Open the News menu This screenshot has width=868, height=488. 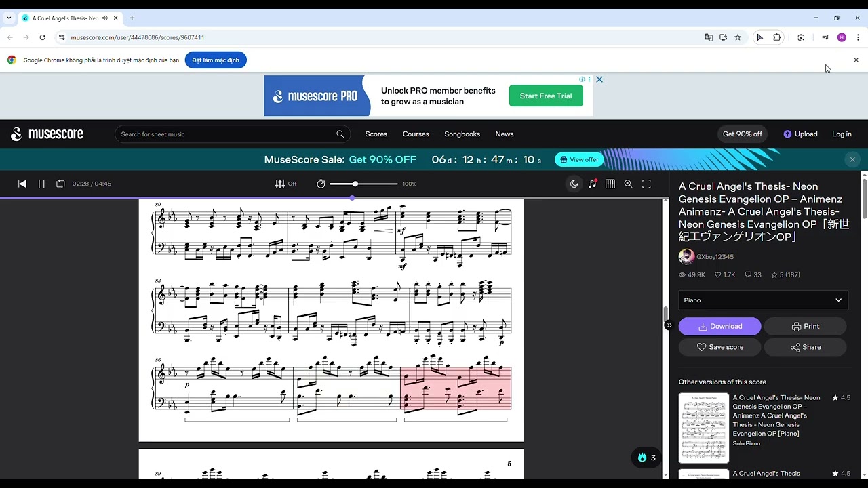coord(505,134)
